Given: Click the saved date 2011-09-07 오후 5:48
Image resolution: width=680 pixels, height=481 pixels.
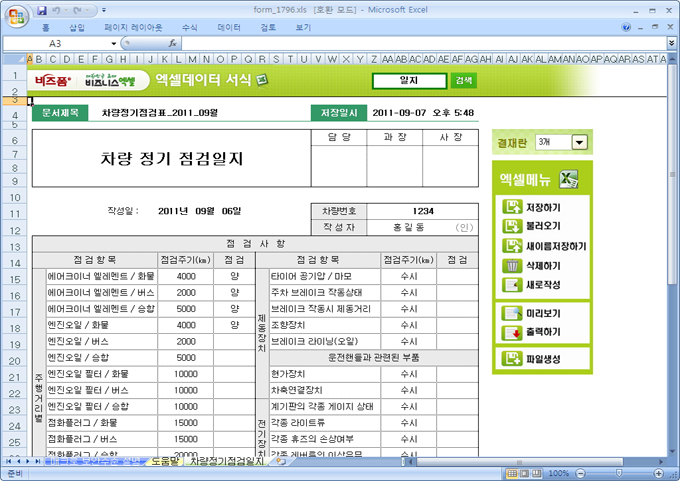Looking at the screenshot, I should point(423,113).
